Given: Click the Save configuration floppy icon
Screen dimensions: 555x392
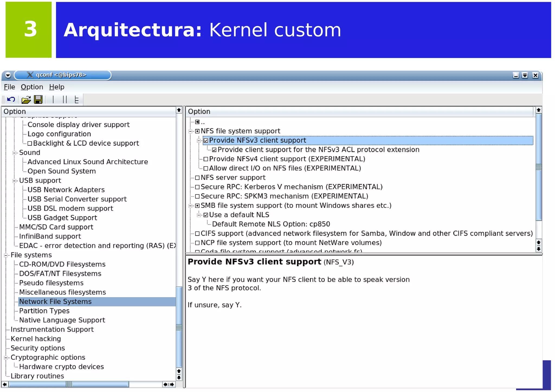Looking at the screenshot, I should click(38, 100).
